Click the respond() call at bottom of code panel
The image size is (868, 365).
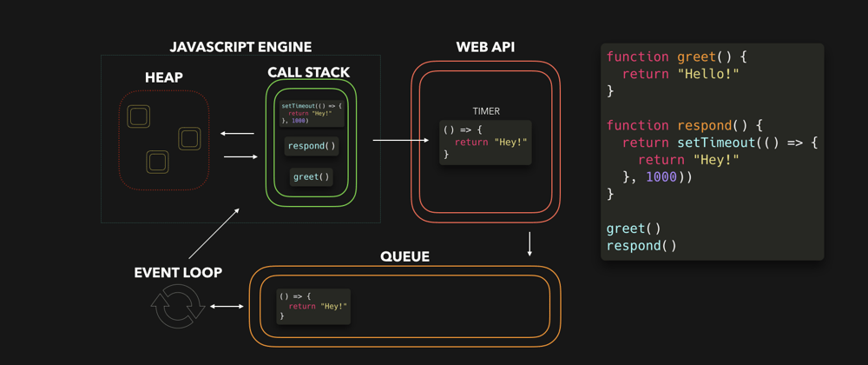click(x=641, y=246)
